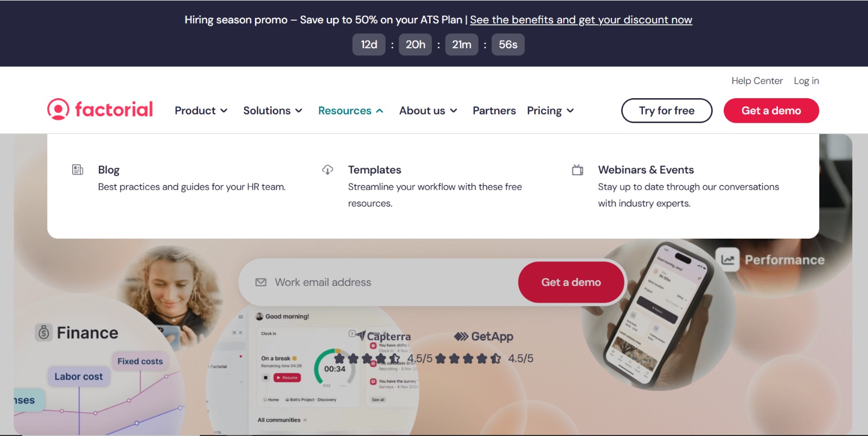Open the Pricing menu item

pyautogui.click(x=550, y=111)
